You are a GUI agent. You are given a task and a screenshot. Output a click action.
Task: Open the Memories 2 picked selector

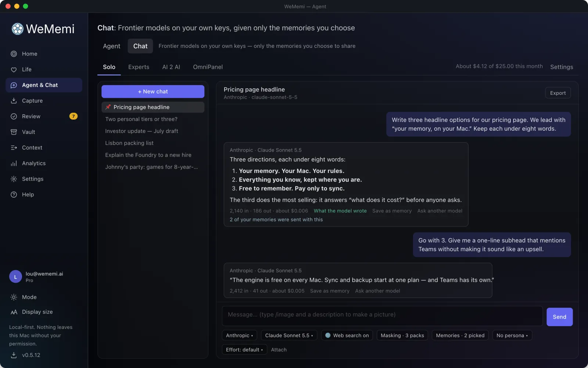point(460,335)
